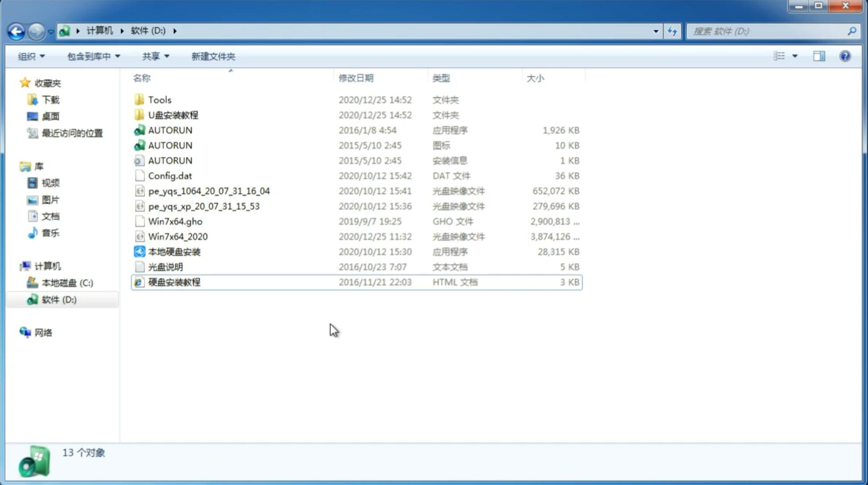Open 本地硬盘安装 application
This screenshot has height=485, width=868.
click(174, 251)
